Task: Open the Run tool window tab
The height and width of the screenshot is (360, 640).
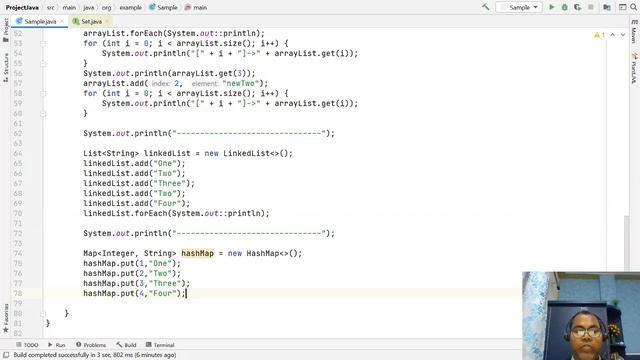Action: 57,345
